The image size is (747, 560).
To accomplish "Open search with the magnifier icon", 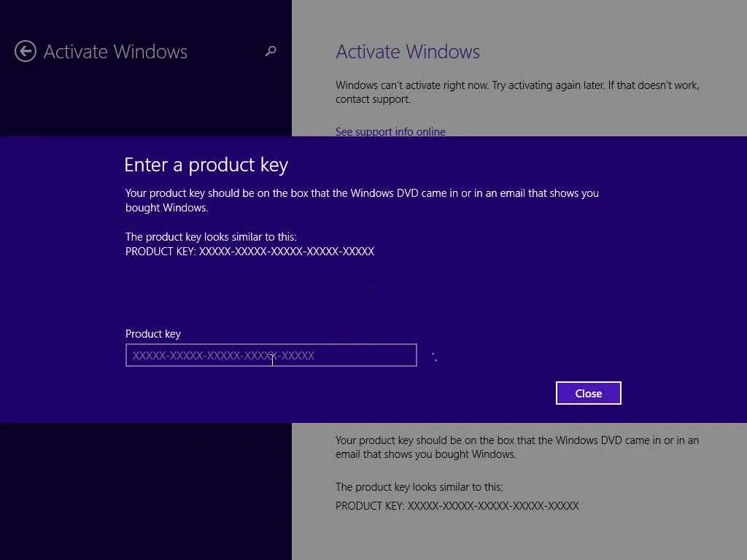I will 271,50.
